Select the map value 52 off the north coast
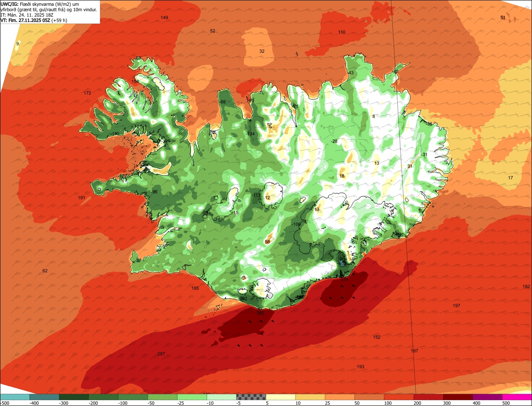 (x=212, y=31)
